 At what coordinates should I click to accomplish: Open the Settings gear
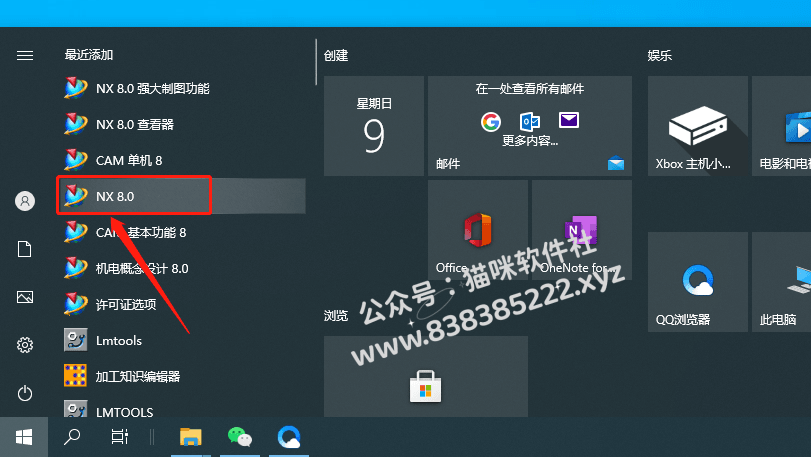click(x=25, y=345)
